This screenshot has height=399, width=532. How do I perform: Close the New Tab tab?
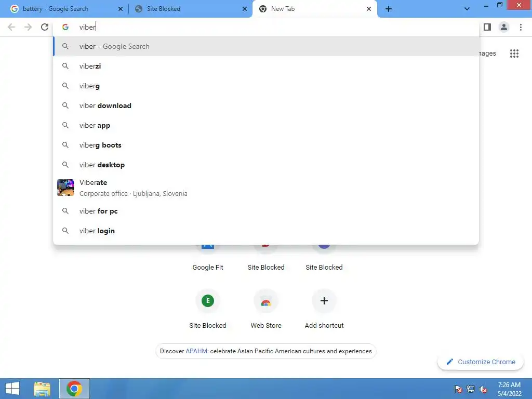point(369,9)
